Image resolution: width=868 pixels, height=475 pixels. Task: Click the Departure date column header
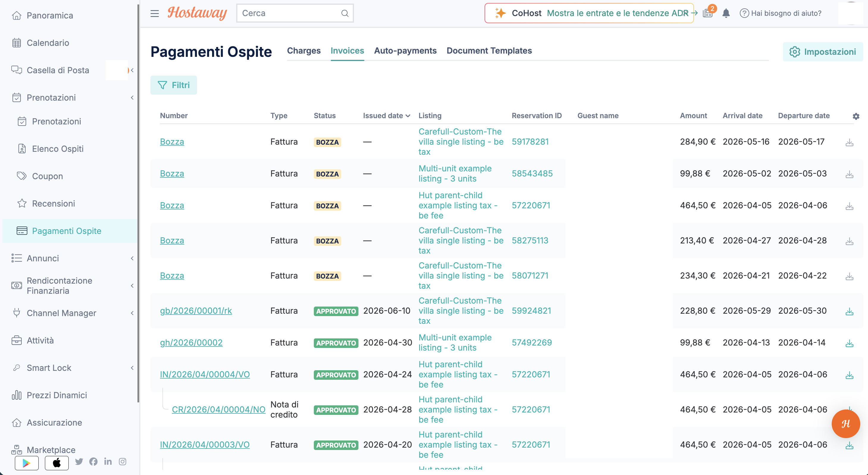coord(804,116)
